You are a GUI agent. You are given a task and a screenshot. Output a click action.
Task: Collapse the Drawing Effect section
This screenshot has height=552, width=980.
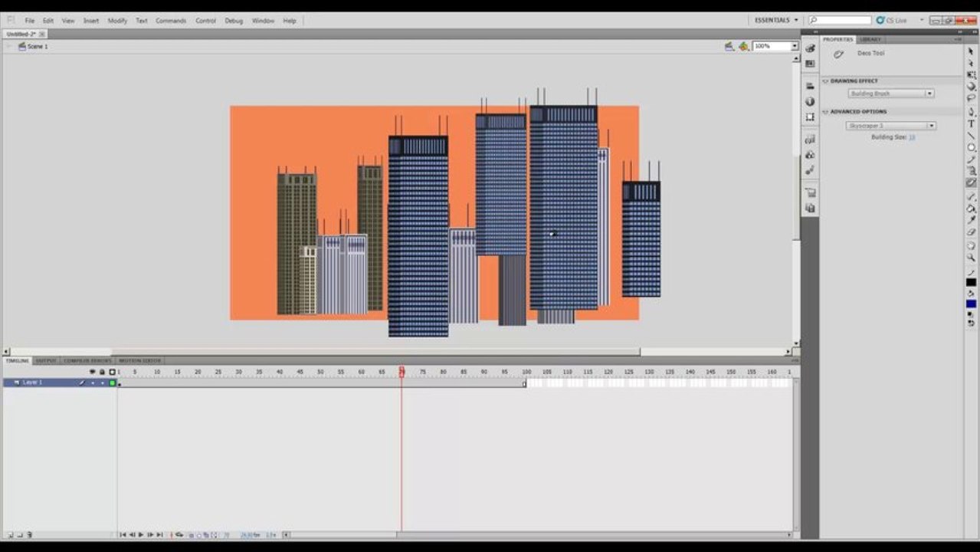826,80
